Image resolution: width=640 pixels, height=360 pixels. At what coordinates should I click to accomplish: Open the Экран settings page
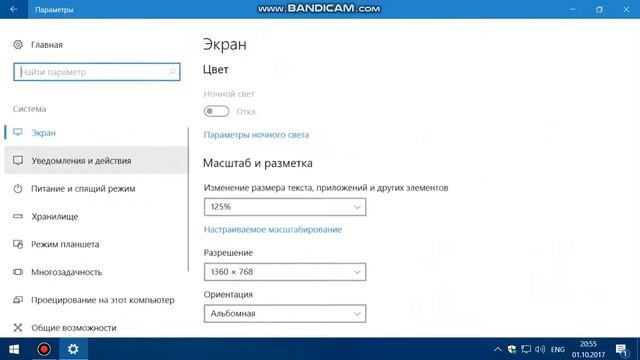coord(96,133)
